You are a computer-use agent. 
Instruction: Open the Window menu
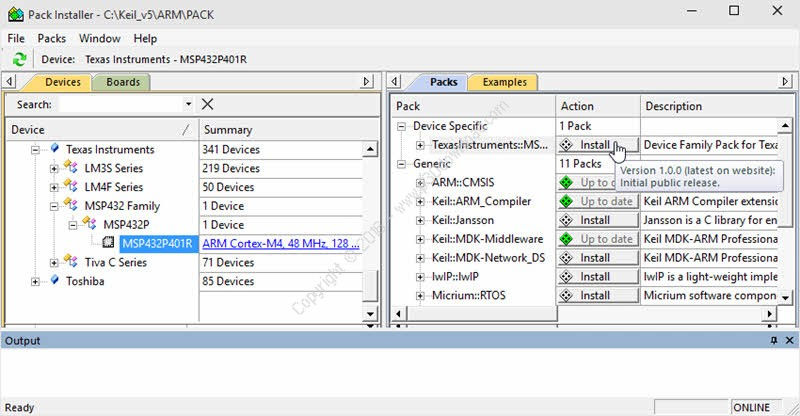[x=99, y=38]
